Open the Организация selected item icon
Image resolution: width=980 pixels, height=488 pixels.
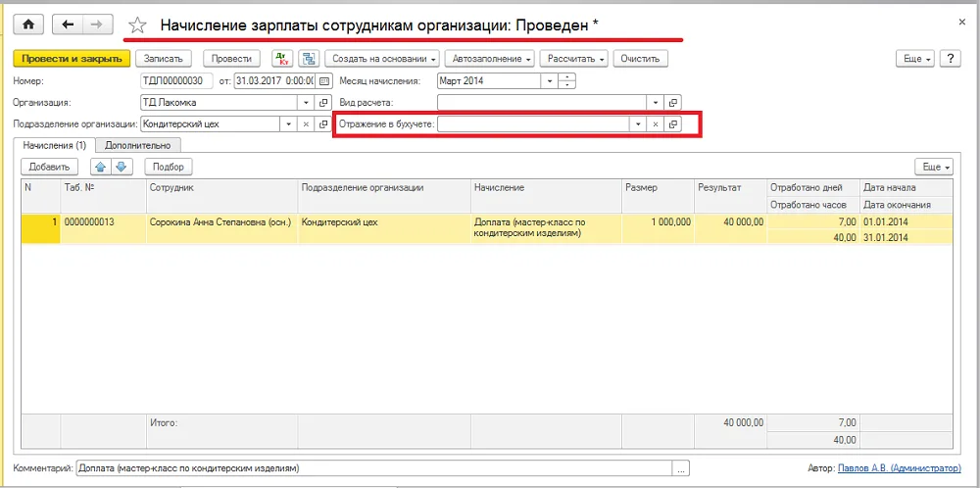coord(323,103)
